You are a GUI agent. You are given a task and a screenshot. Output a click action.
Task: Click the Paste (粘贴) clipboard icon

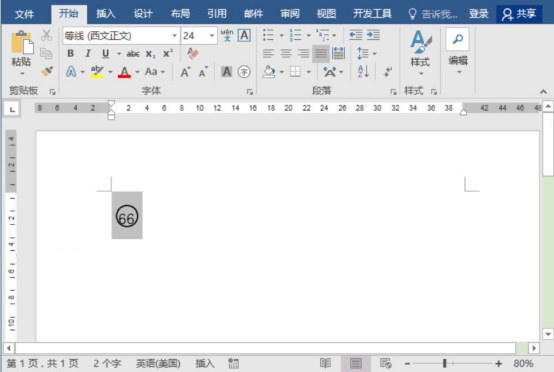[22, 42]
